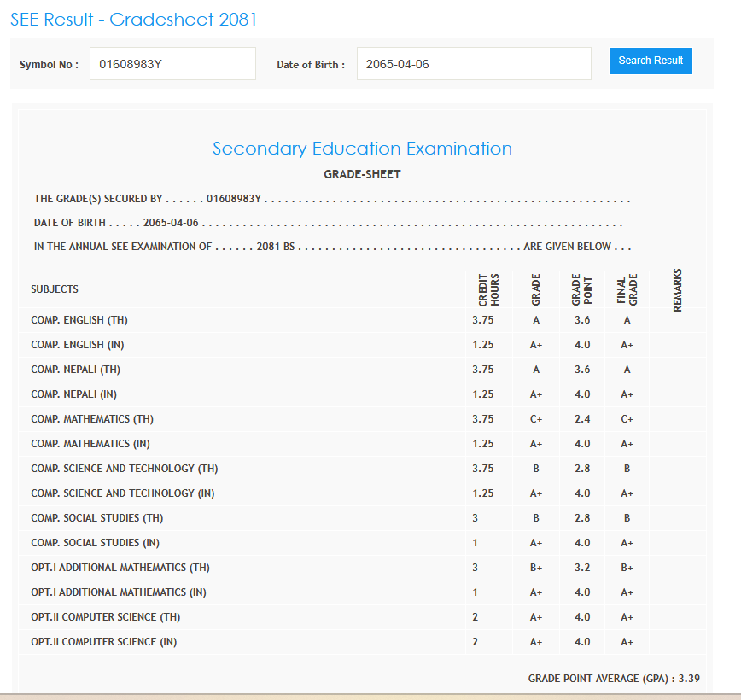The height and width of the screenshot is (700, 741).
Task: Select the COMP. SOCIAL STUDIES (TH) subject label
Action: [x=96, y=518]
